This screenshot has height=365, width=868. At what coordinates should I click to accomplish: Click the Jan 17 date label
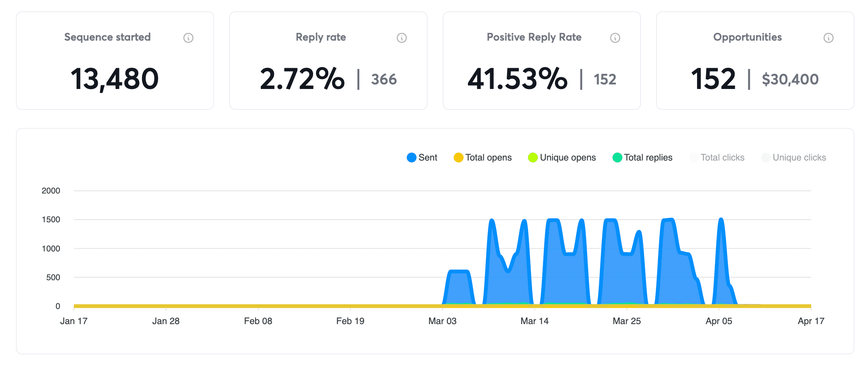coord(74,321)
